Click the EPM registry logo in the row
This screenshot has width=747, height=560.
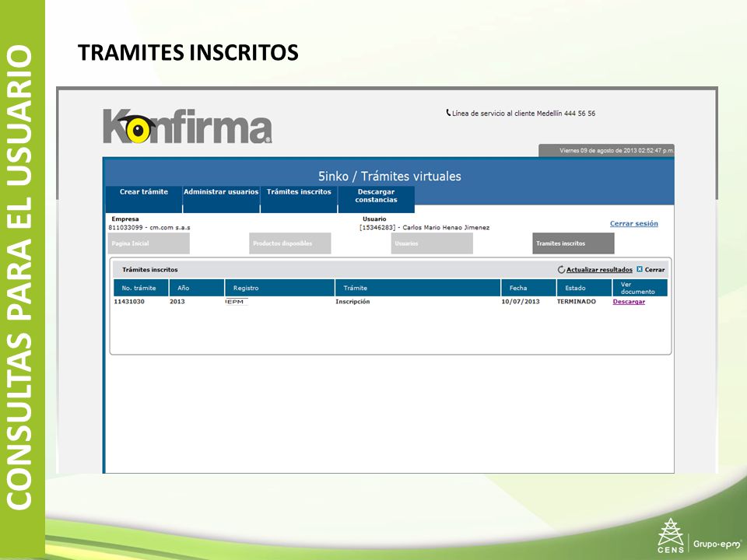[237, 302]
